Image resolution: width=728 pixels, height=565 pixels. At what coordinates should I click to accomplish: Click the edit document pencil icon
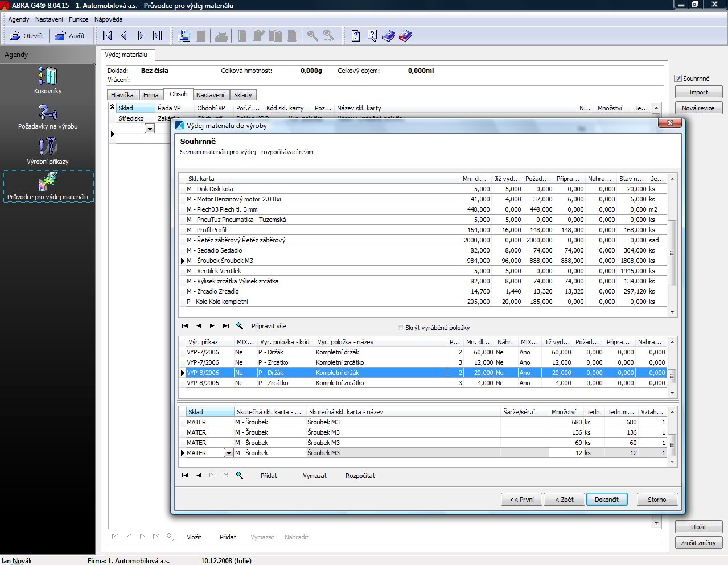pos(259,36)
